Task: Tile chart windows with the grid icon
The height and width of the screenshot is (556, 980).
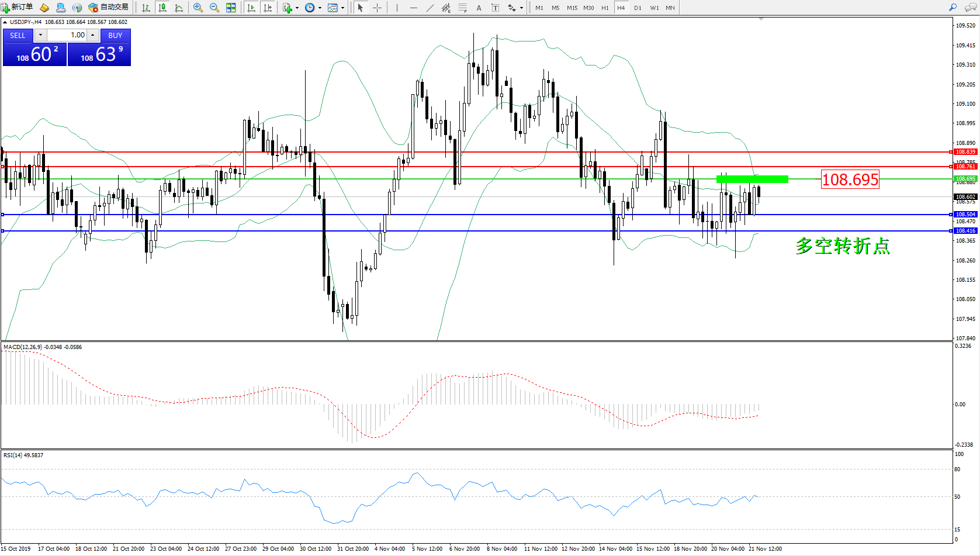Action: (231, 8)
